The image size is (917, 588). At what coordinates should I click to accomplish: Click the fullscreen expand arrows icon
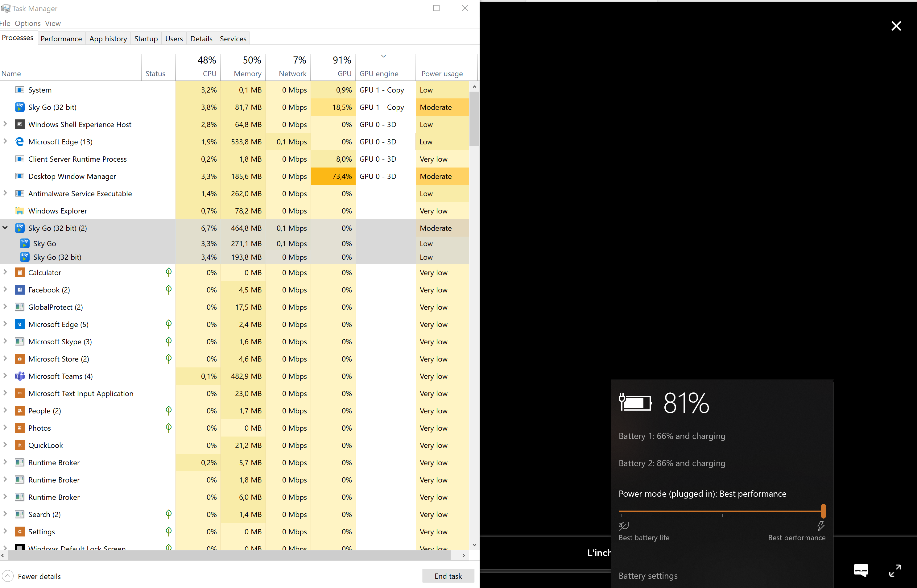895,570
